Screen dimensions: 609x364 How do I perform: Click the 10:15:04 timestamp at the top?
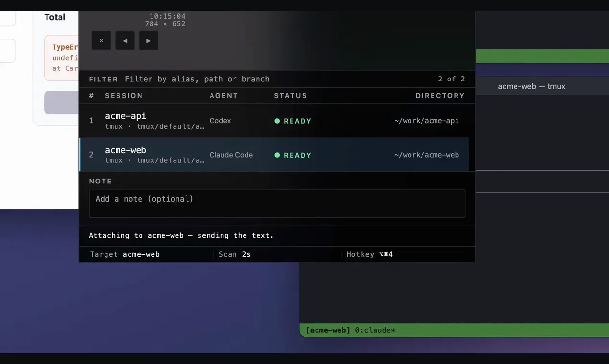167,16
